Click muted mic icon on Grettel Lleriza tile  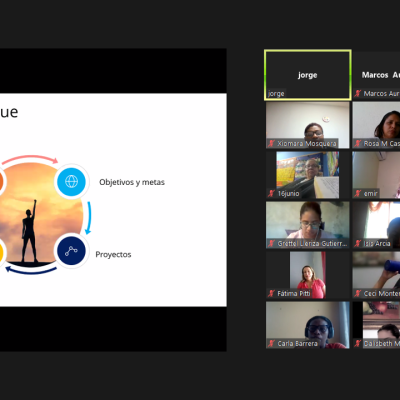(x=271, y=244)
